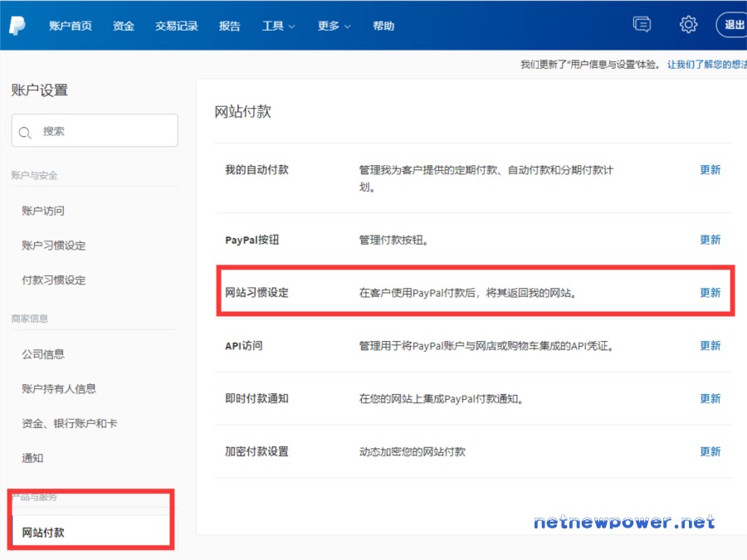The width and height of the screenshot is (747, 560).
Task: Click the 网站付款 page heading
Action: 242,111
